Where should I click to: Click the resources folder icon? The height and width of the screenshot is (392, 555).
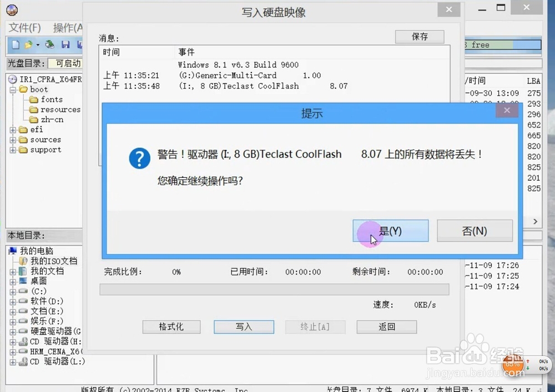pyautogui.click(x=34, y=110)
